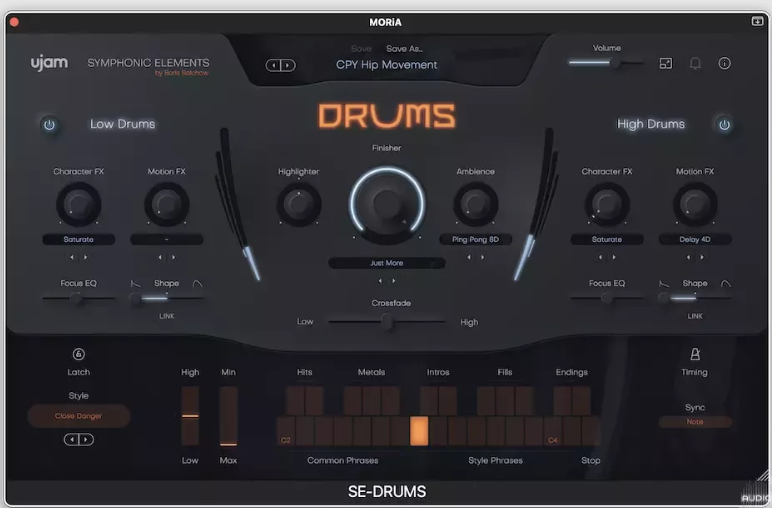This screenshot has width=772, height=508.
Task: Click the preset previous/next arrows button
Action: pyautogui.click(x=281, y=65)
